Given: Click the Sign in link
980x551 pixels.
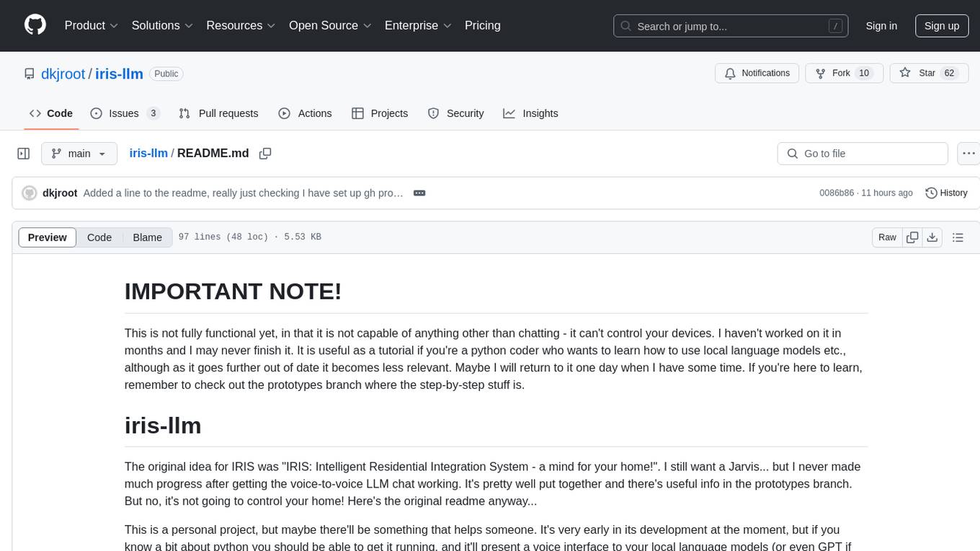Looking at the screenshot, I should (x=881, y=26).
